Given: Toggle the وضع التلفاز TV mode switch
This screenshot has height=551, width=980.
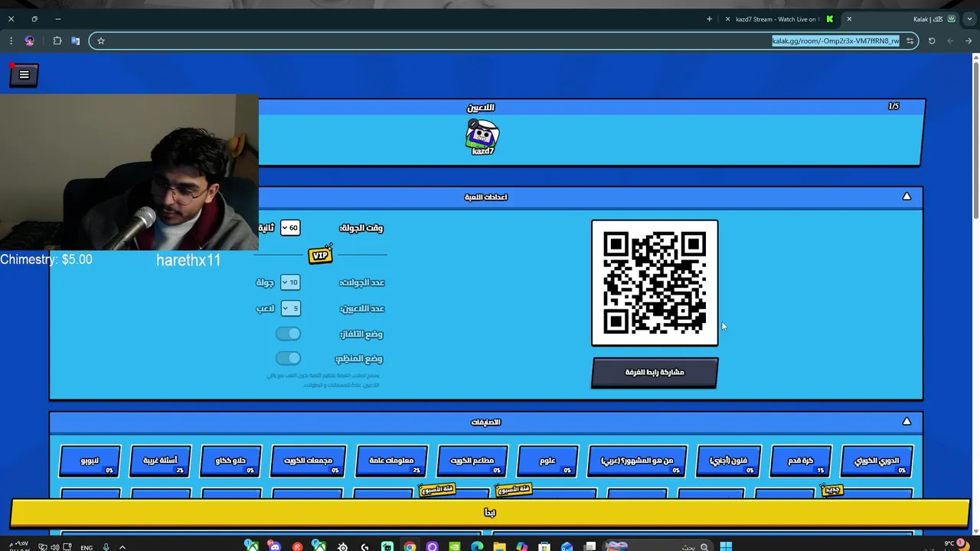Looking at the screenshot, I should (x=289, y=334).
